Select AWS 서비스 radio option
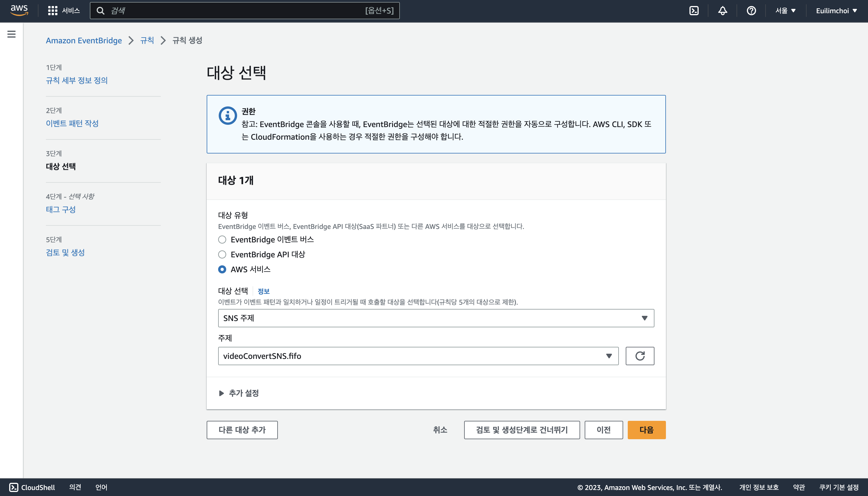 [x=222, y=269]
